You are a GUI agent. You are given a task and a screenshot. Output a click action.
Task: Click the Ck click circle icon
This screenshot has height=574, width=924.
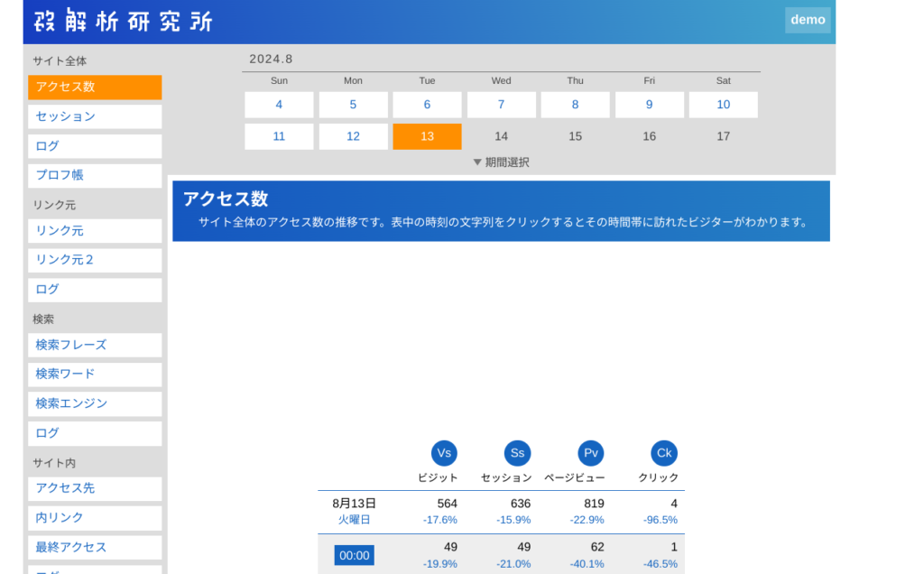(664, 453)
